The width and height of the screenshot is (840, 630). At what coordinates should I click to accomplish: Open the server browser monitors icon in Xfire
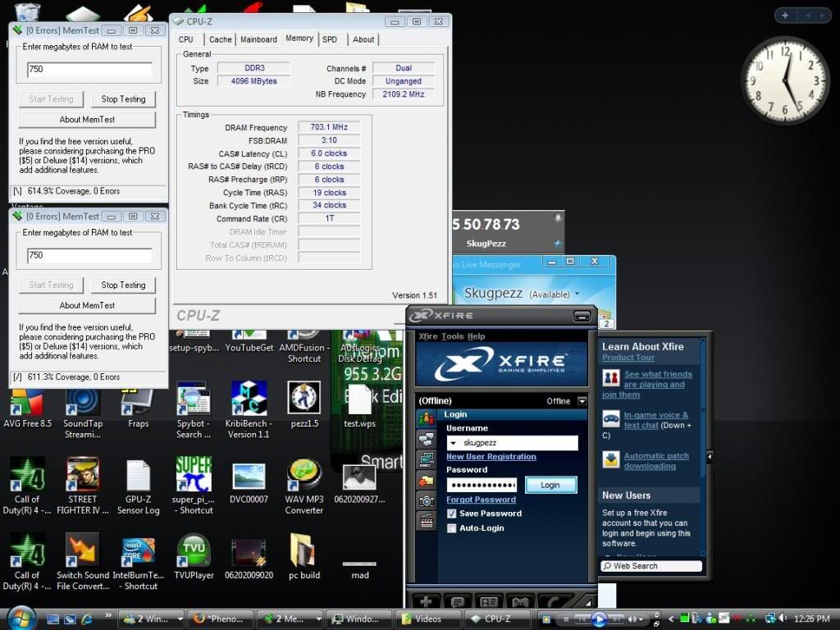pyautogui.click(x=427, y=459)
